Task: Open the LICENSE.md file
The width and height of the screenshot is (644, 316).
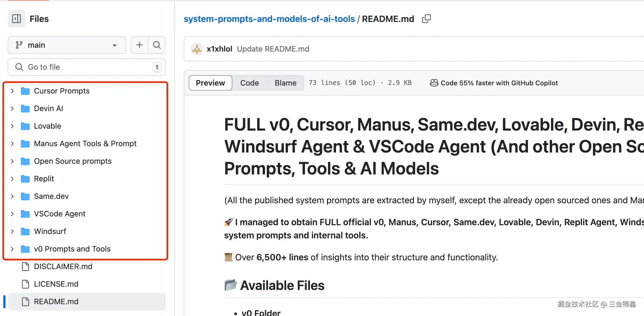Action: [x=56, y=284]
